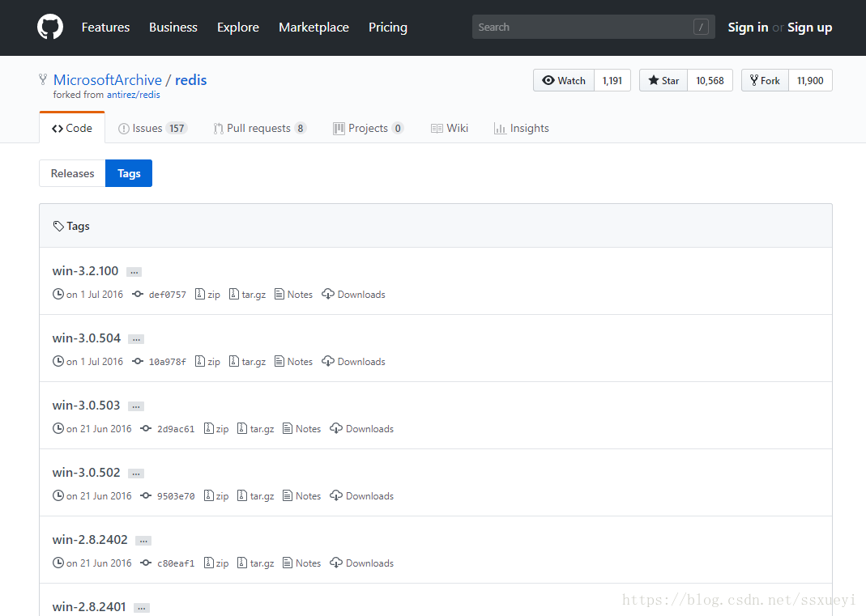
Task: Expand the ellipsis next to win-2.8.2401
Action: [x=142, y=608]
